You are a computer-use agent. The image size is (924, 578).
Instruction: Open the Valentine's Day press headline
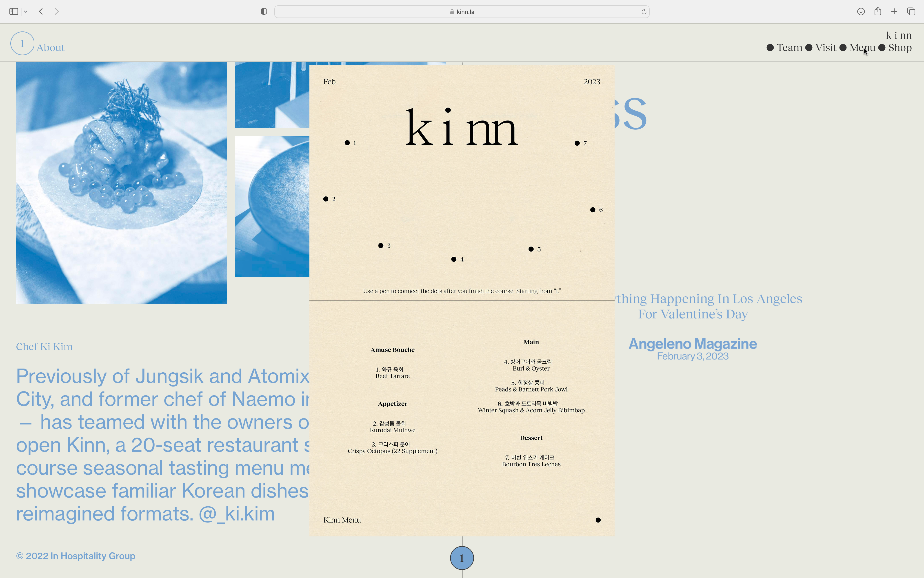coord(708,306)
